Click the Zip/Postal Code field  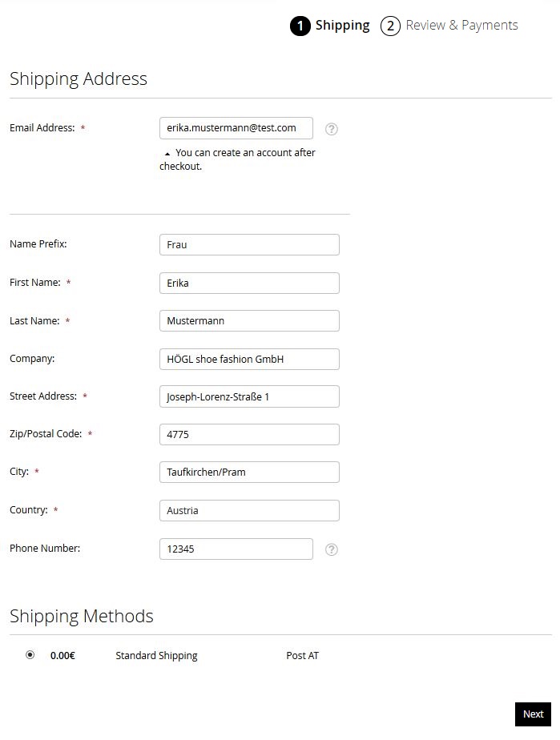pyautogui.click(x=249, y=435)
